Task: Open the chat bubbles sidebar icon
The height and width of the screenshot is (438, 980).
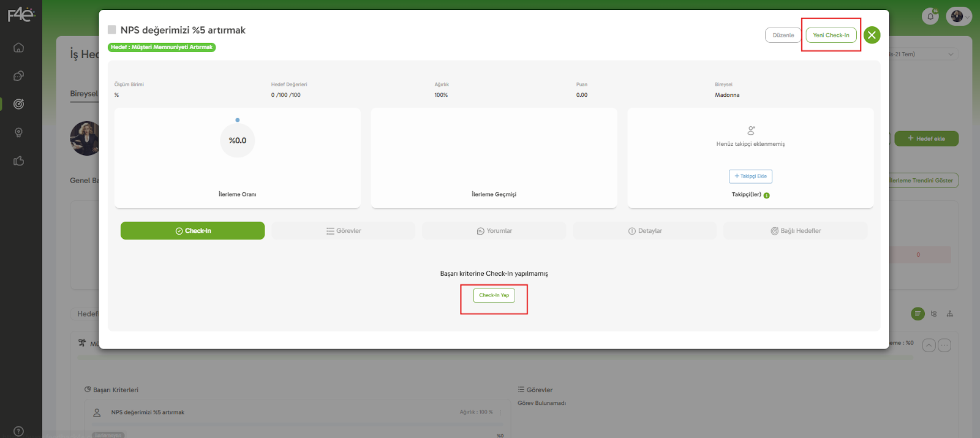Action: click(x=19, y=76)
